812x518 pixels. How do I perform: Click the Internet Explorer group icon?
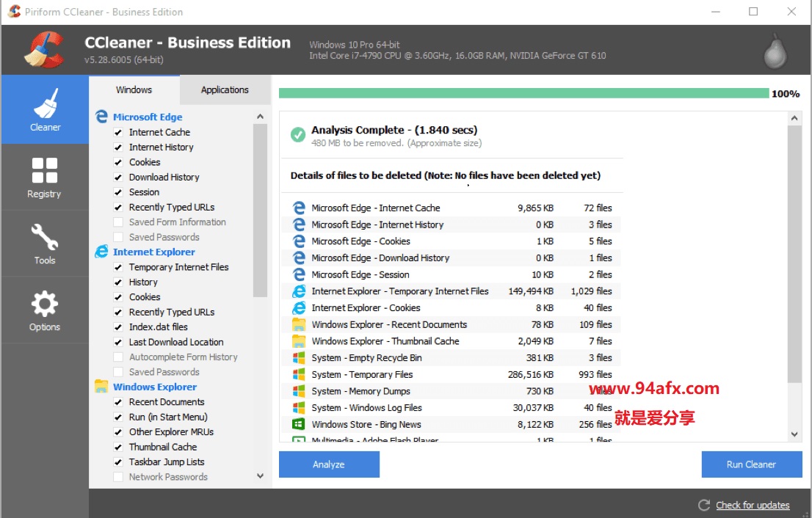pos(101,252)
